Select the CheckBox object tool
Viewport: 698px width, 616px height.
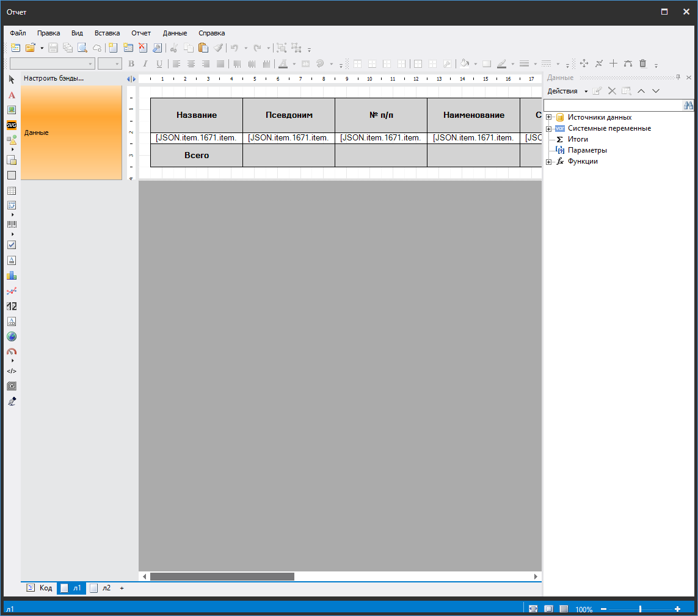(12, 245)
